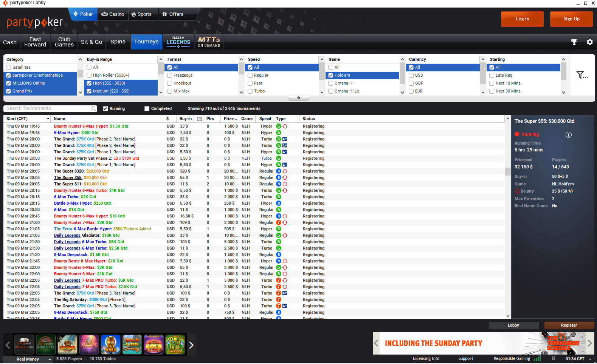Open the trophy leaderboard icon
The height and width of the screenshot is (364, 597).
pos(574,42)
